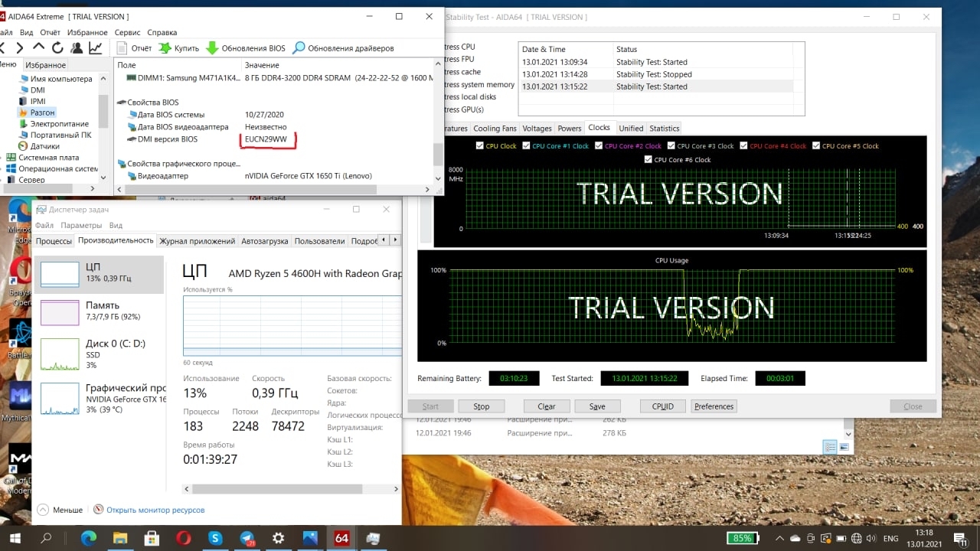
Task: Select the Разгон tree item
Action: click(36, 112)
